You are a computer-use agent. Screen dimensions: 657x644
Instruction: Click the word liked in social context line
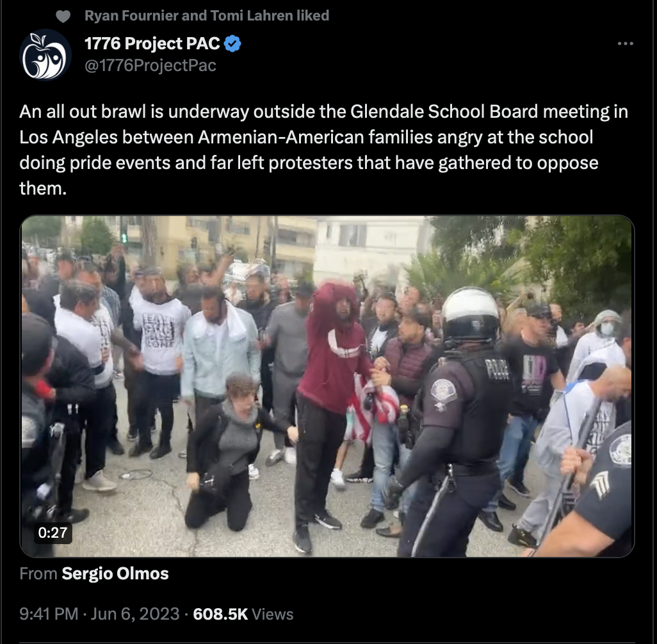click(x=313, y=15)
